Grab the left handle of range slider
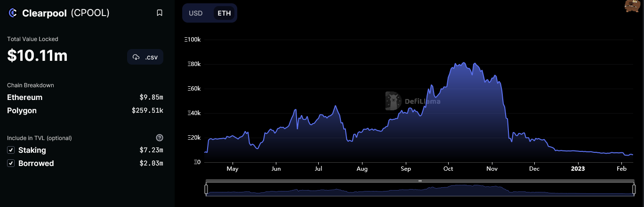Screen dimensions: 644x207 coord(206,189)
